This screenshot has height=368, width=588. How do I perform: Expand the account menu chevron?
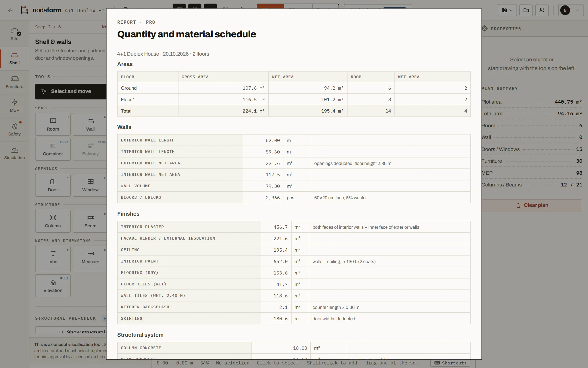coord(577,10)
